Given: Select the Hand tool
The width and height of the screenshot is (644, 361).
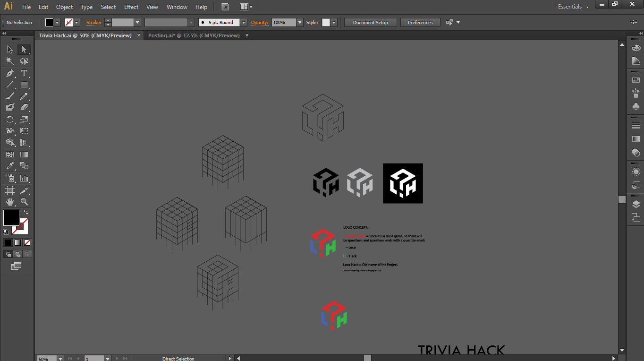Looking at the screenshot, I should pos(9,202).
